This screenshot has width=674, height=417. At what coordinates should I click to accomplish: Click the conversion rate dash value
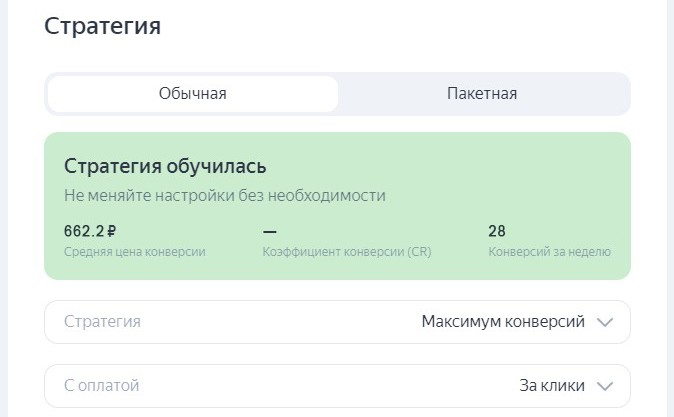(x=269, y=231)
